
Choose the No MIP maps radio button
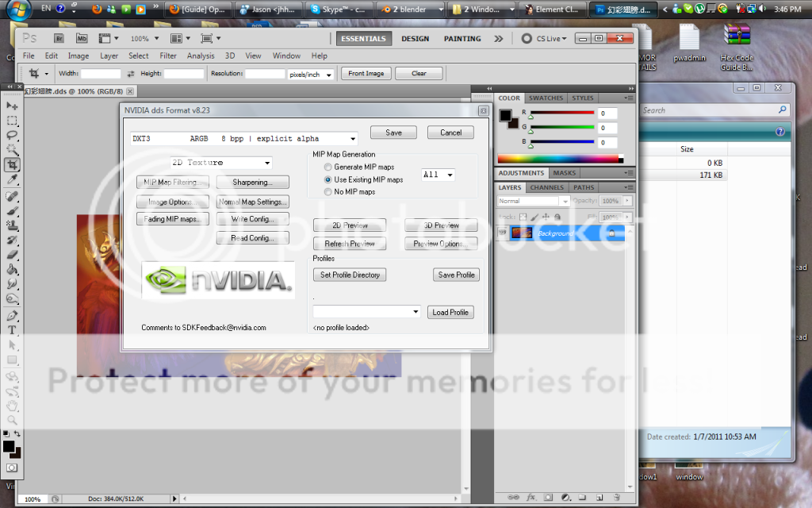(x=328, y=192)
